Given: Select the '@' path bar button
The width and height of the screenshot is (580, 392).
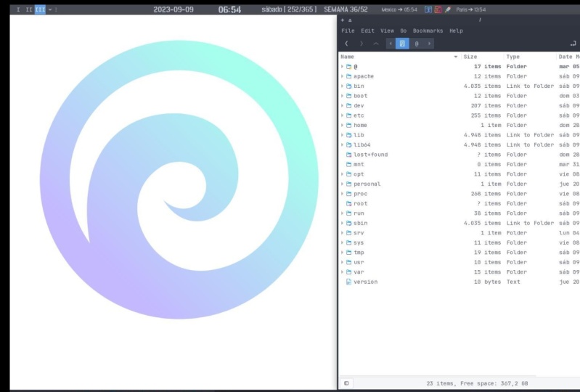Looking at the screenshot, I should (417, 44).
